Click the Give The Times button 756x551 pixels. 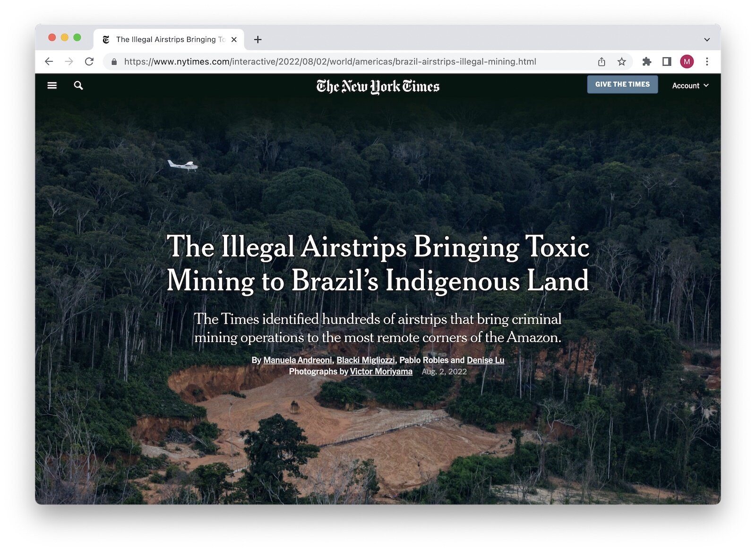(622, 84)
